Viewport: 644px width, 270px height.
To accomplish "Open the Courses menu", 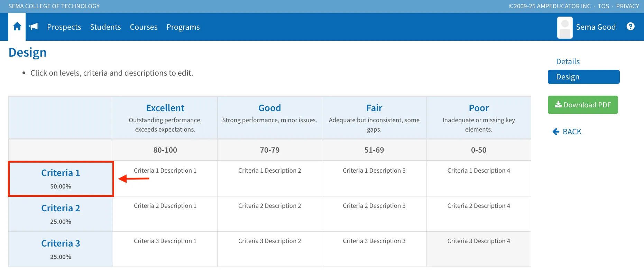I will (144, 27).
